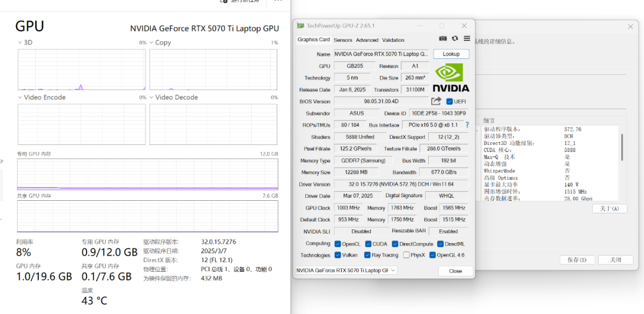Click the 3D engine usage graph

tap(82, 69)
